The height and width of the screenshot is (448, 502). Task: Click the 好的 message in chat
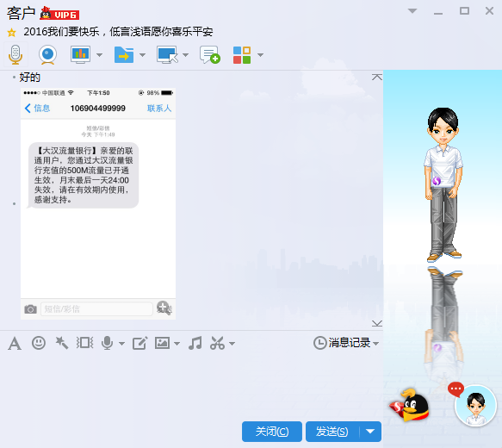pyautogui.click(x=30, y=78)
